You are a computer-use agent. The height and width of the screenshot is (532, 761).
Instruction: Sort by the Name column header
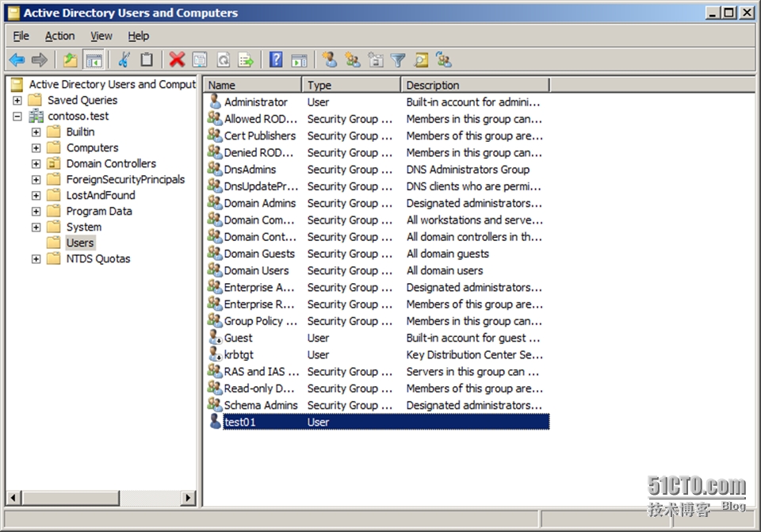pyautogui.click(x=252, y=85)
